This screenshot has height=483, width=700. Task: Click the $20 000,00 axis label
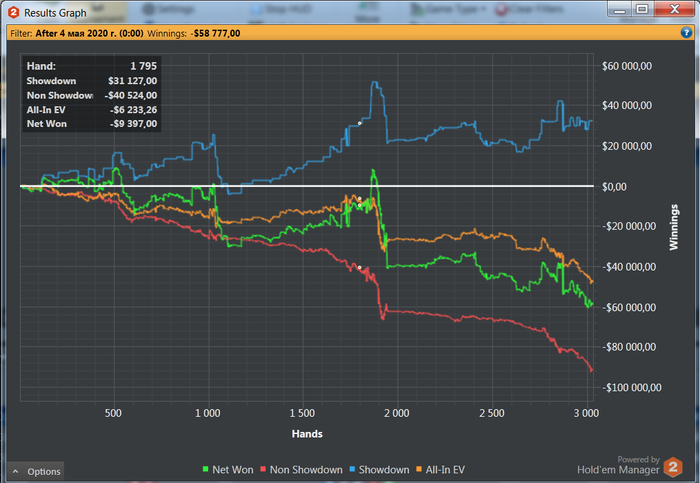[627, 146]
